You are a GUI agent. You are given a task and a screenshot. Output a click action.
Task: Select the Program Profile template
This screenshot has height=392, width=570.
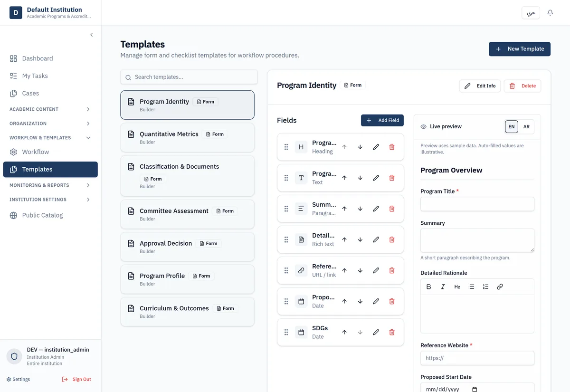pos(188,279)
